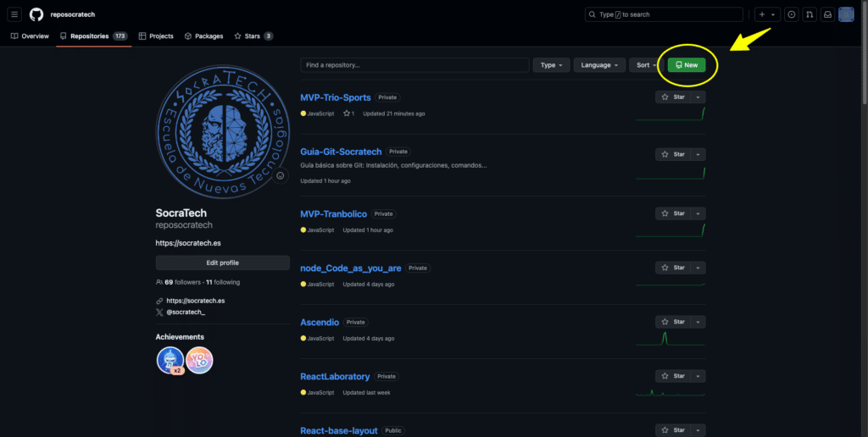Star the MVP-Tranbolico repository
868x437 pixels.
click(672, 213)
